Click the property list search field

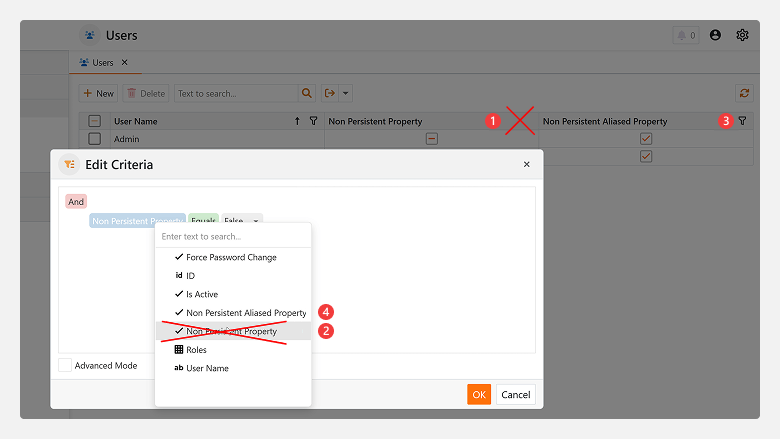point(232,236)
